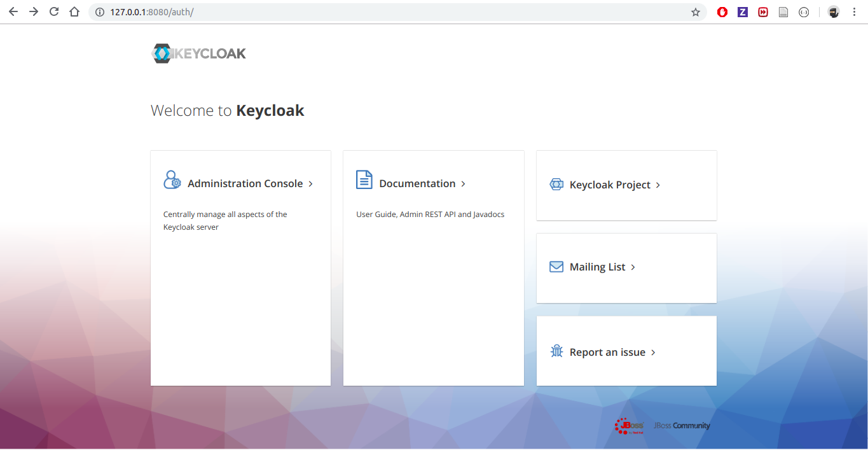
Task: Open the red Opera-style extension icon
Action: click(722, 12)
